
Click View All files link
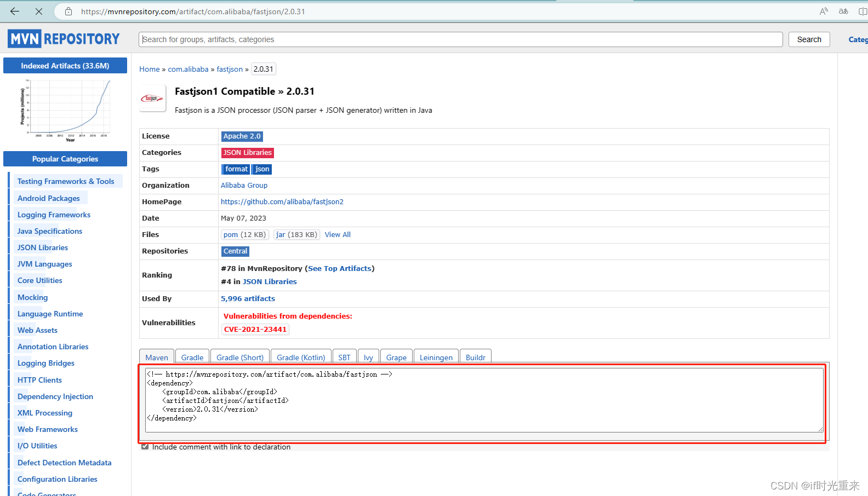(338, 235)
